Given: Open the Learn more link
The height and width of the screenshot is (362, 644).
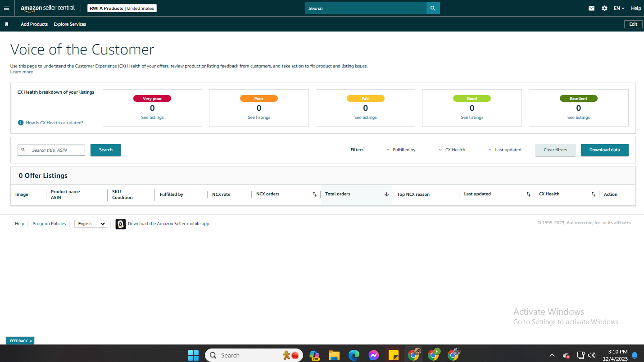Looking at the screenshot, I should pyautogui.click(x=22, y=72).
